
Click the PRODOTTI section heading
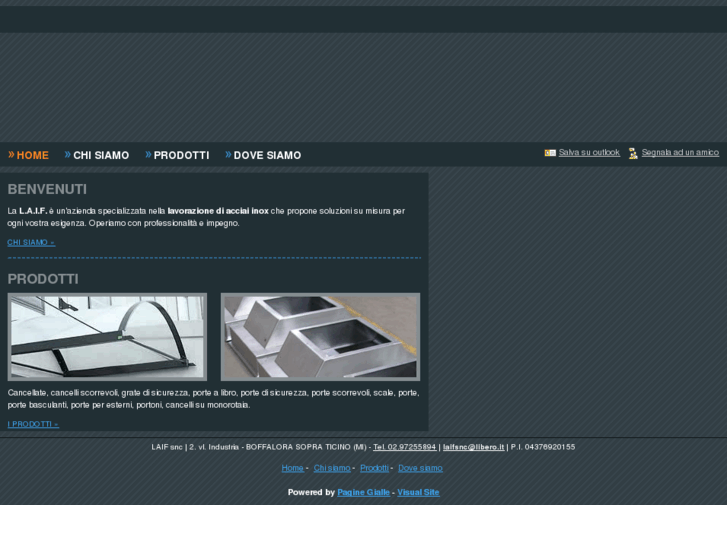(43, 279)
